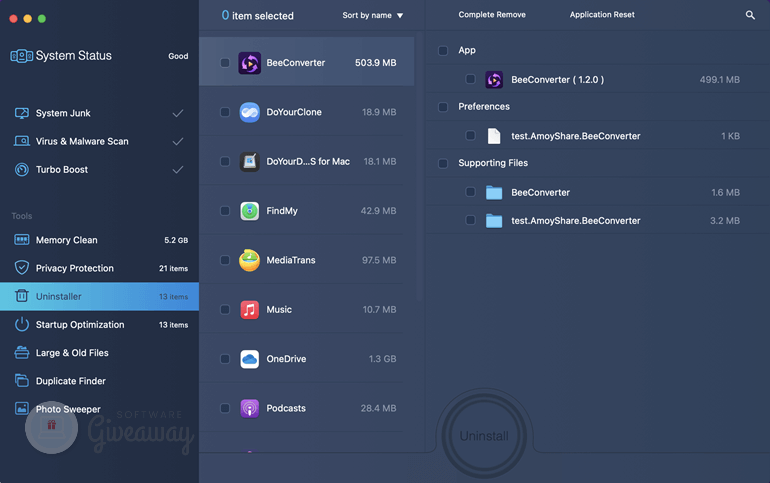
Task: Click the Privacy Protection shield icon
Action: point(22,268)
